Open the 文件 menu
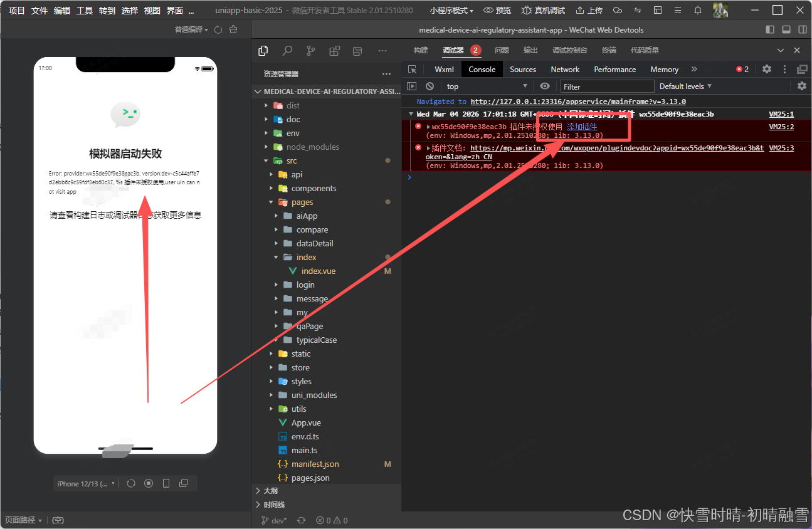The width and height of the screenshot is (812, 529). pos(40,11)
